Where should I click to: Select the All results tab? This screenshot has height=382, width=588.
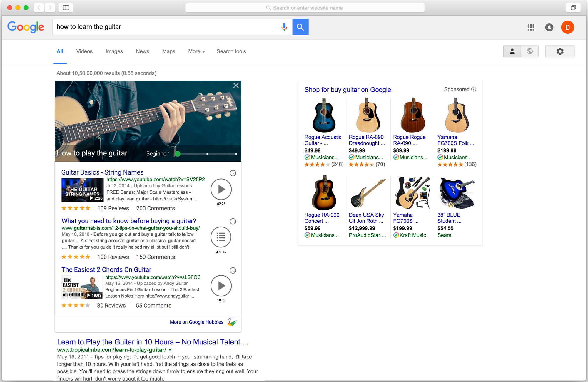tap(60, 51)
